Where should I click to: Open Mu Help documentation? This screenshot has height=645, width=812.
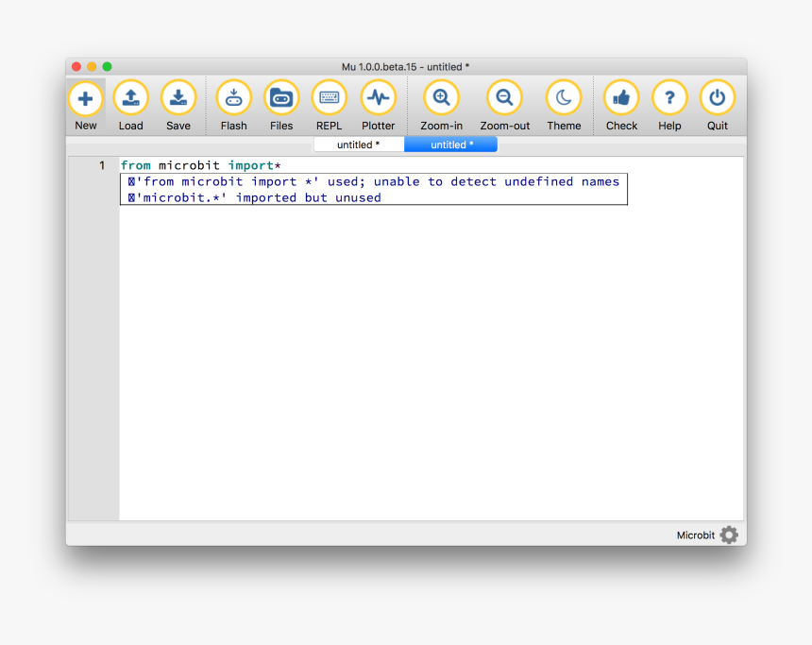[669, 104]
